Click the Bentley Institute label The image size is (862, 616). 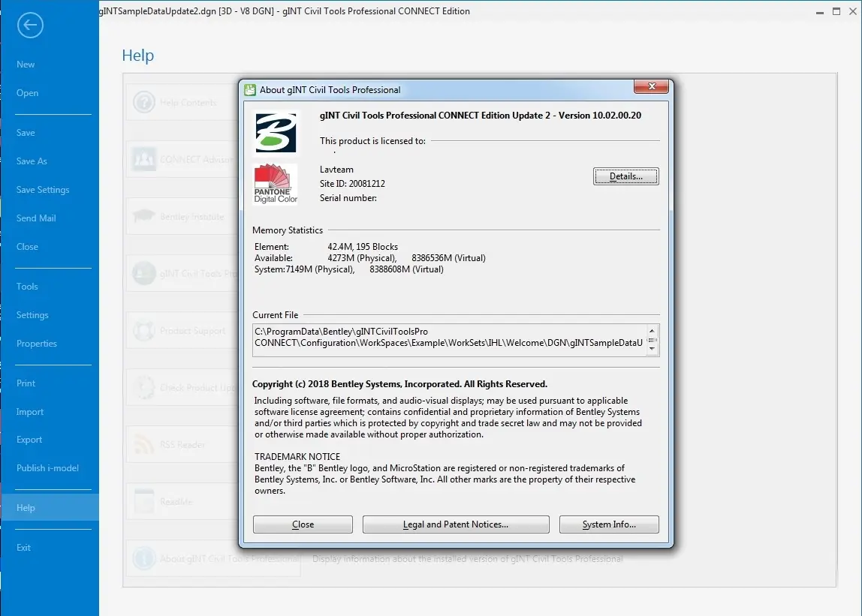tap(192, 217)
